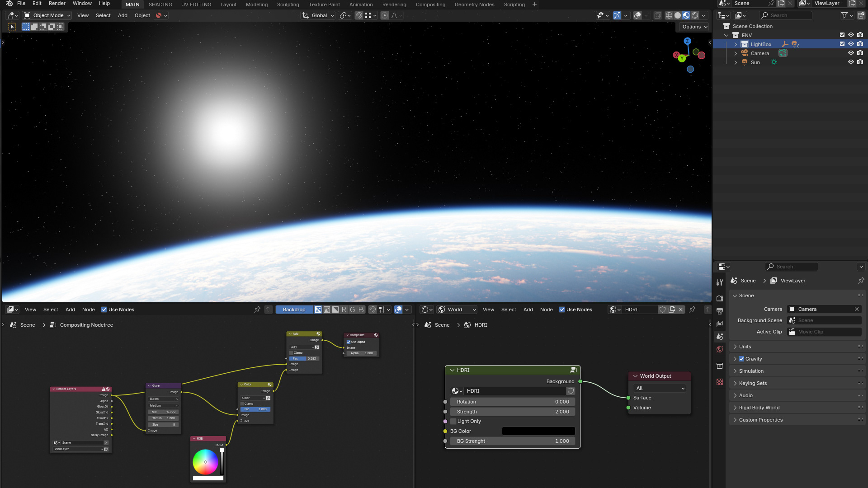The image size is (868, 488).
Task: Exclude ENV collection from view layer
Action: click(842, 35)
